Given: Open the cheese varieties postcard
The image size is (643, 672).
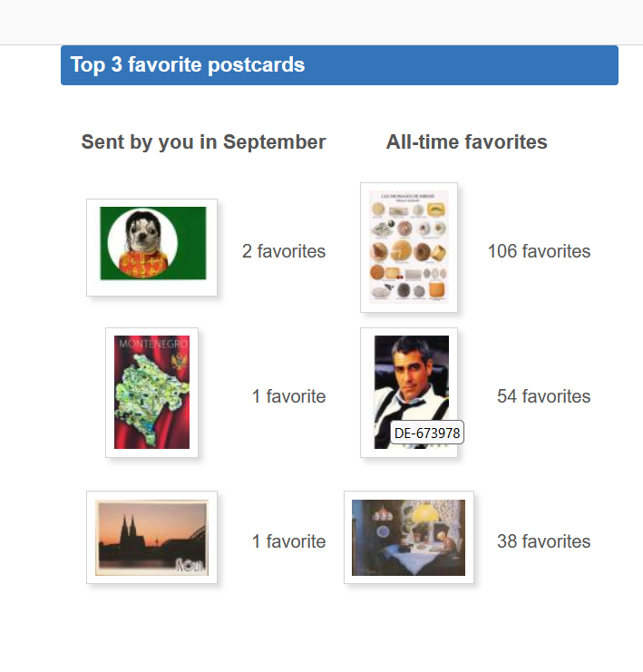Looking at the screenshot, I should pos(408,247).
